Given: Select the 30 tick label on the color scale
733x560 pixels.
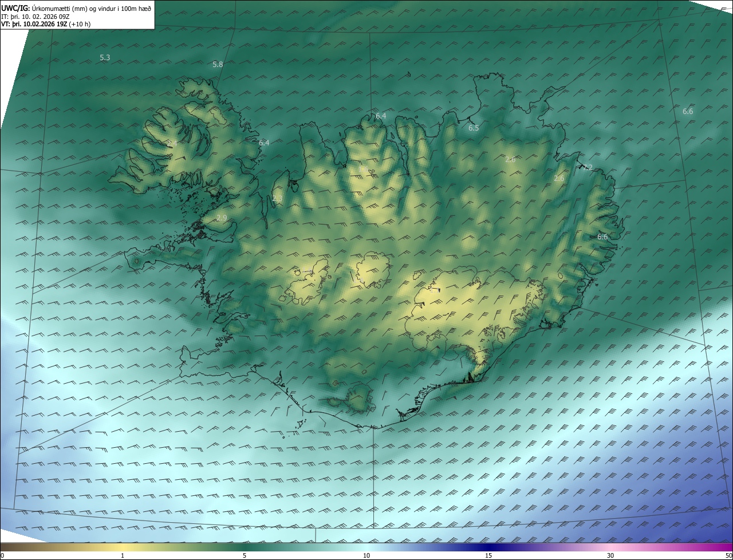Looking at the screenshot, I should [x=610, y=555].
